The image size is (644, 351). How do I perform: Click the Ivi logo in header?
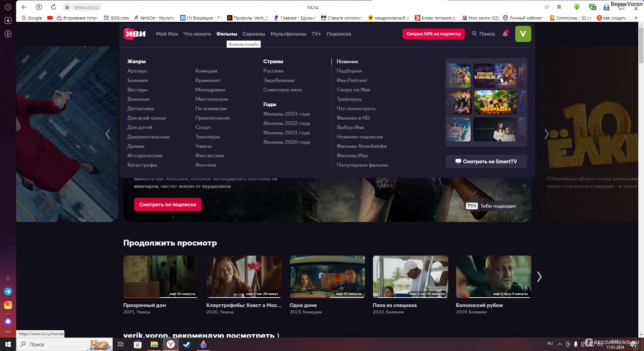click(x=135, y=34)
